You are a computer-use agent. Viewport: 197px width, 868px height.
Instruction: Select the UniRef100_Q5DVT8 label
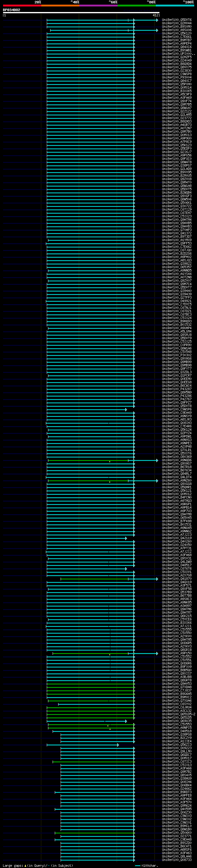pos(177,406)
